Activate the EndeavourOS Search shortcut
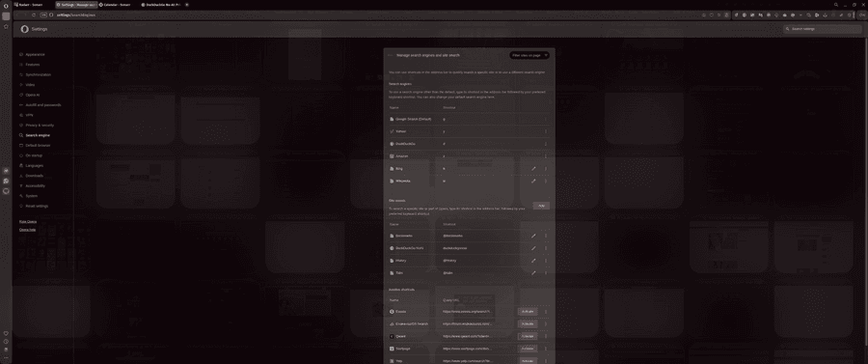Screen dimensions: 868x364 tap(528, 323)
